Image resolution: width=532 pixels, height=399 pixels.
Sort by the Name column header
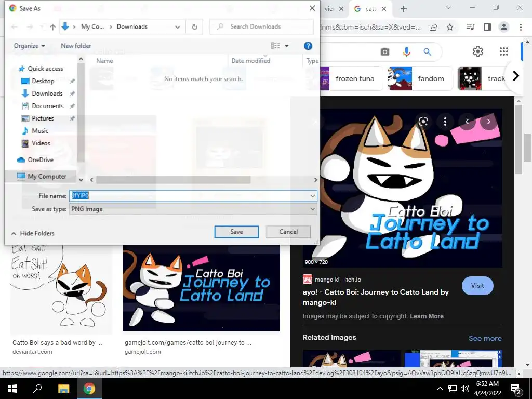tap(104, 61)
